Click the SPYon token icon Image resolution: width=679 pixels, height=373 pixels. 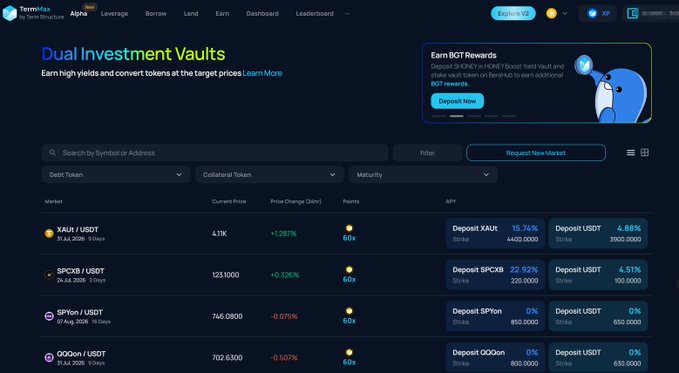49,316
